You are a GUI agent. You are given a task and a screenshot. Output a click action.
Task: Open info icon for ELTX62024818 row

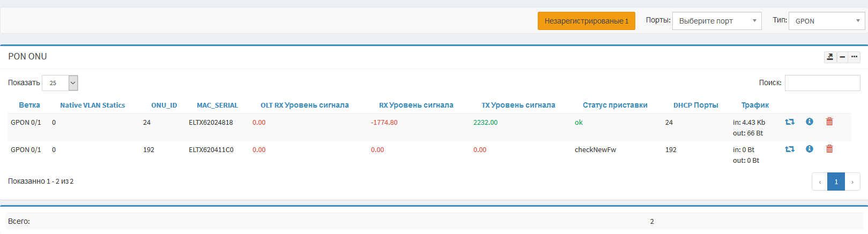pos(810,122)
